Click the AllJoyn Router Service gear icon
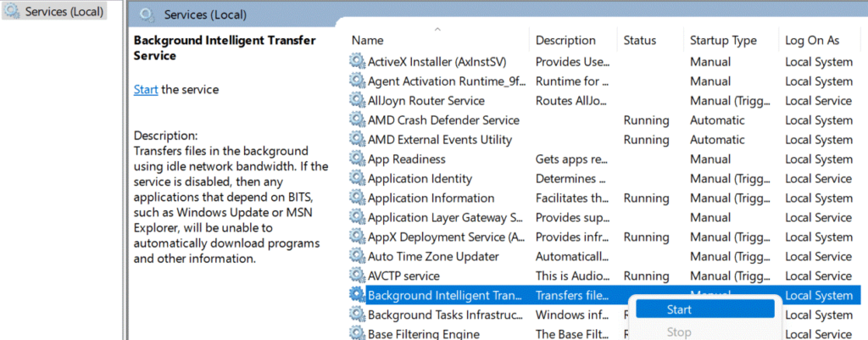This screenshot has height=340, width=868. [358, 100]
